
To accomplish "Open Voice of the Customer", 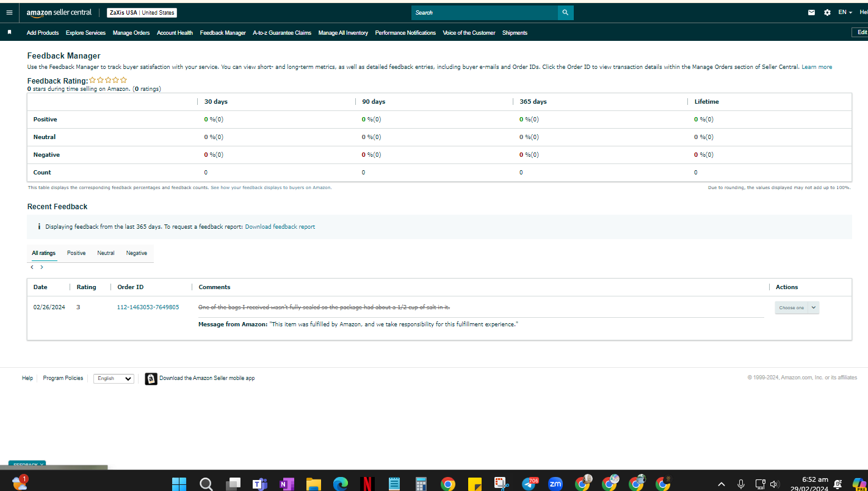I will pos(469,33).
